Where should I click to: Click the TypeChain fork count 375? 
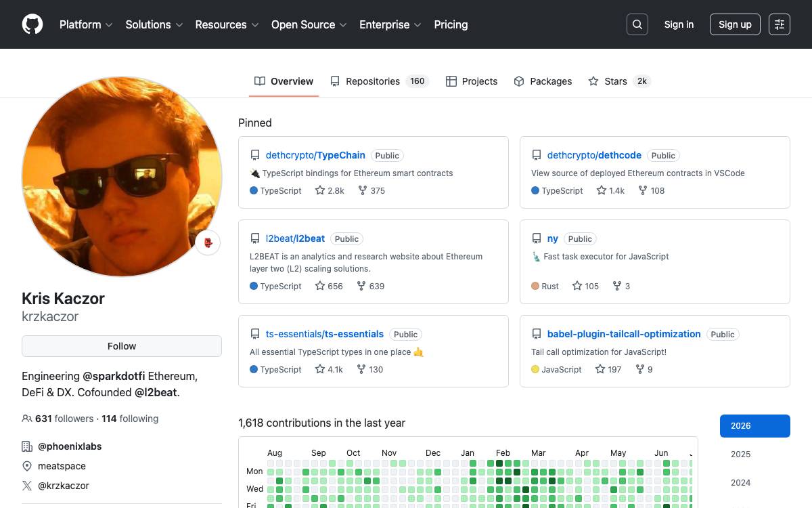click(x=371, y=190)
